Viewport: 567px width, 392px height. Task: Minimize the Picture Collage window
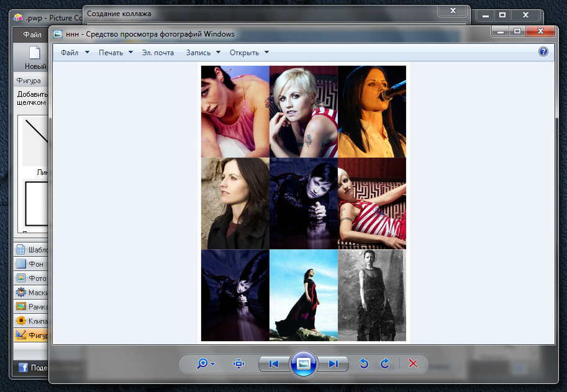pyautogui.click(x=486, y=16)
